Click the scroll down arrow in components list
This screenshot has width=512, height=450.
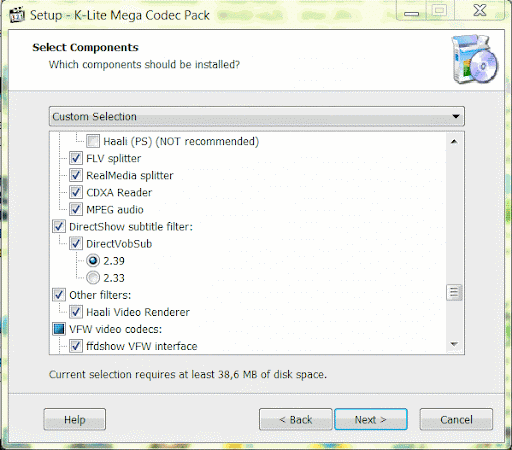[454, 344]
